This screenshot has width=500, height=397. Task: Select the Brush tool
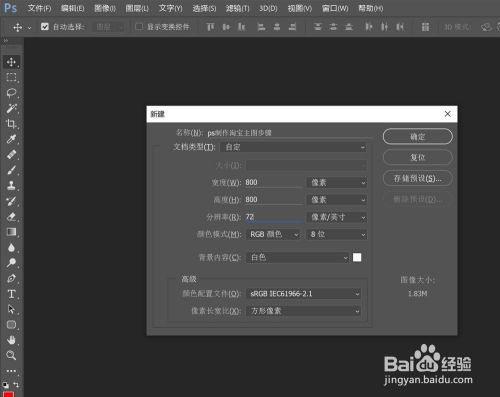11,170
